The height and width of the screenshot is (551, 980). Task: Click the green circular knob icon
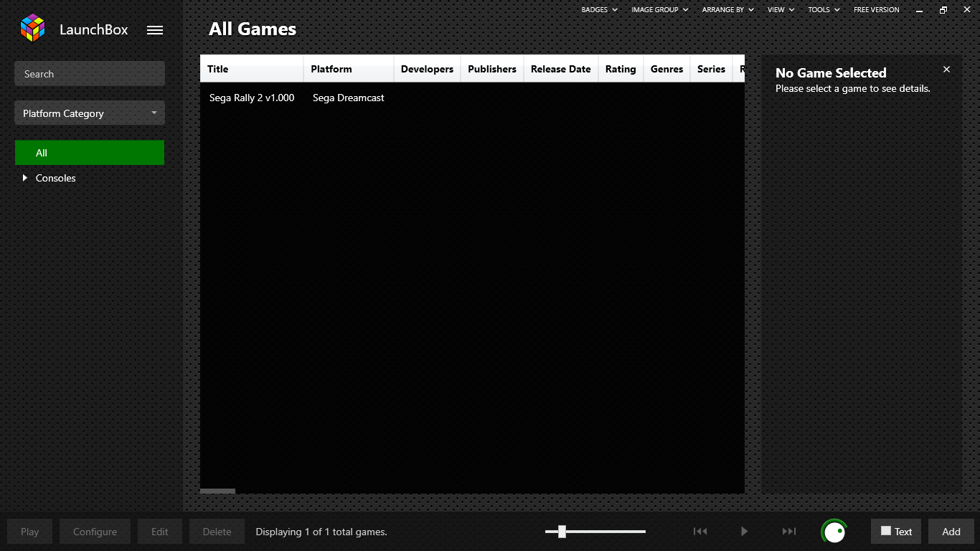click(834, 532)
